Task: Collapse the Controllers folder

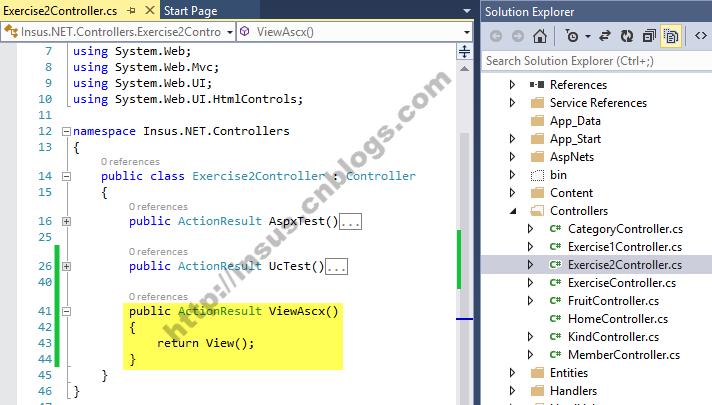Action: pyautogui.click(x=513, y=211)
